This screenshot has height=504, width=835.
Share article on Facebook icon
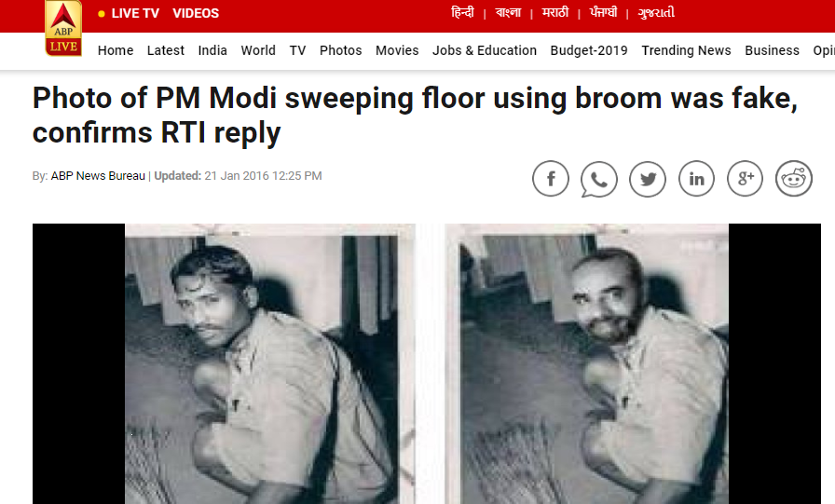click(x=551, y=178)
